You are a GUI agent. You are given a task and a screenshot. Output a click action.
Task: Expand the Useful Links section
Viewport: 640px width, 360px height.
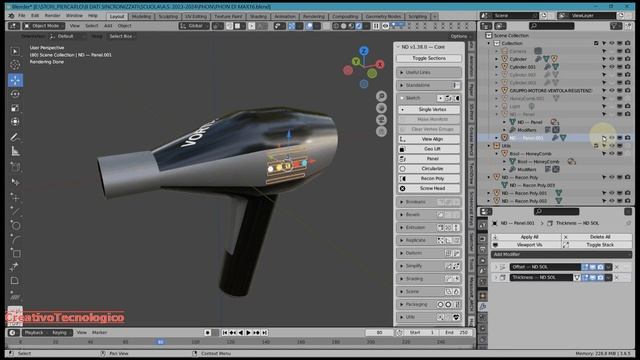pyautogui.click(x=429, y=72)
